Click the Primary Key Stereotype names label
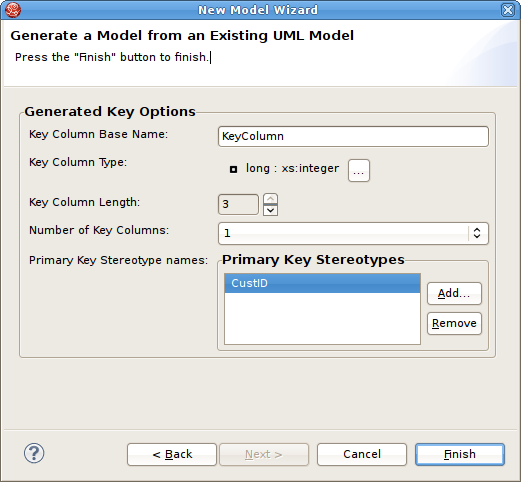 click(x=118, y=260)
